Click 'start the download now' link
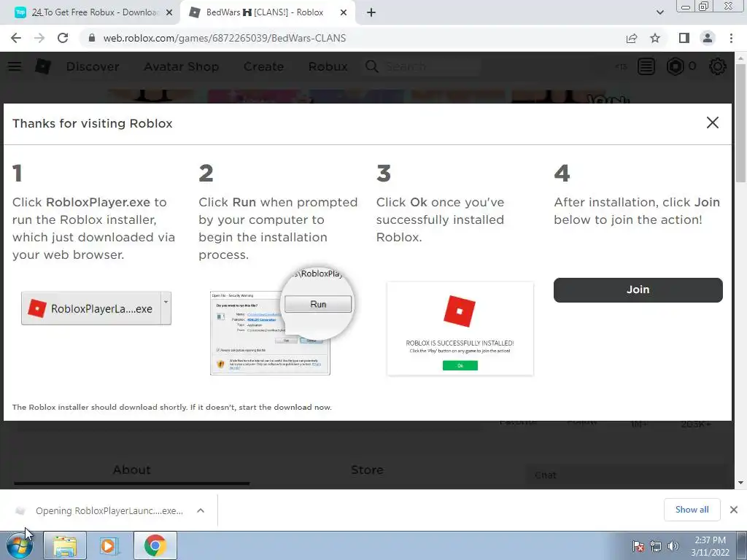Viewport: 747px width, 560px height. [285, 407]
